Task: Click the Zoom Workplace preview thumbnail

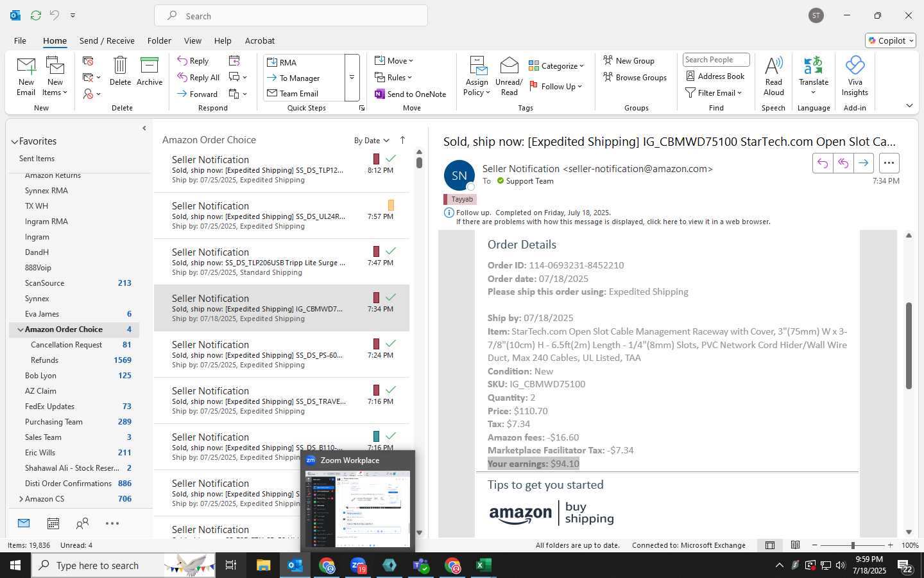Action: tap(357, 509)
